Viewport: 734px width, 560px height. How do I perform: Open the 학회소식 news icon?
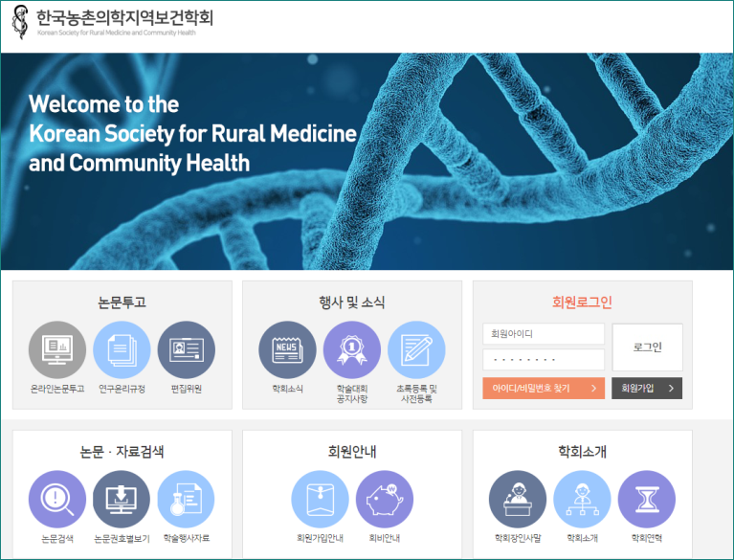click(x=287, y=349)
